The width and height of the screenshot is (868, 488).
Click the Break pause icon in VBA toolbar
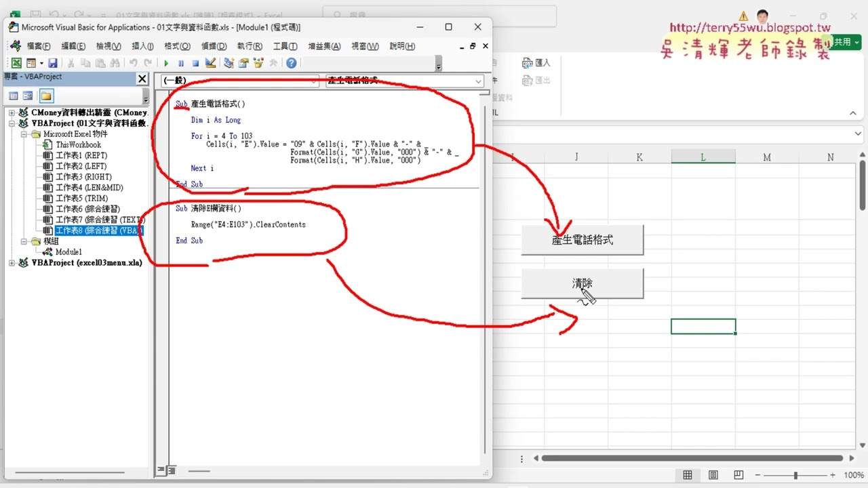(181, 63)
